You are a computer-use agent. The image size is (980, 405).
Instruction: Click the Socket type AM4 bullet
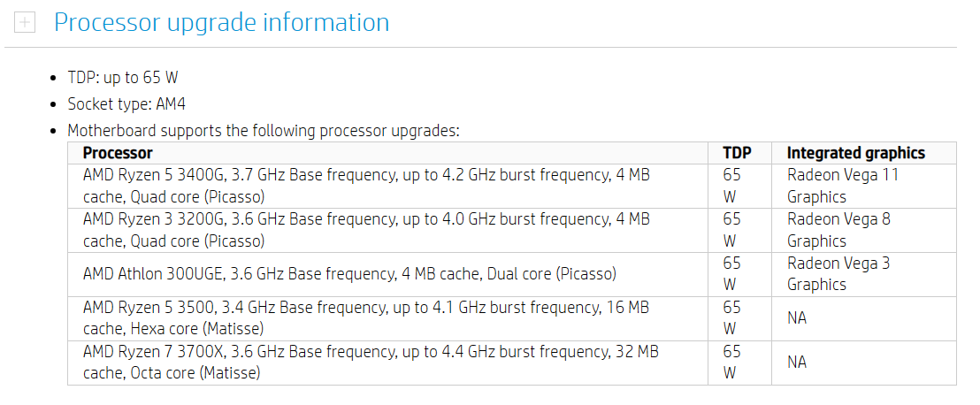point(126,103)
